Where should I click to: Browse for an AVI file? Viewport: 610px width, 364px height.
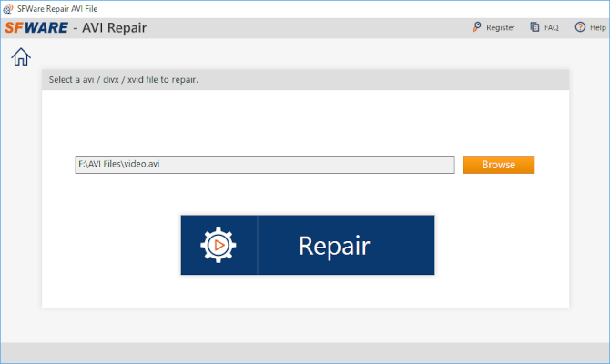point(498,165)
